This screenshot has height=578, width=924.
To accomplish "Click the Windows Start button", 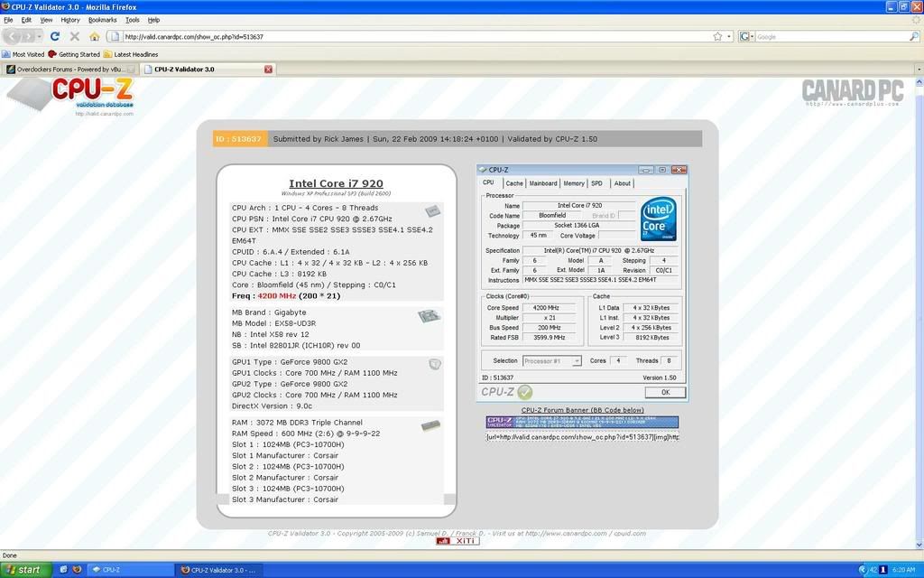I will tap(23, 570).
